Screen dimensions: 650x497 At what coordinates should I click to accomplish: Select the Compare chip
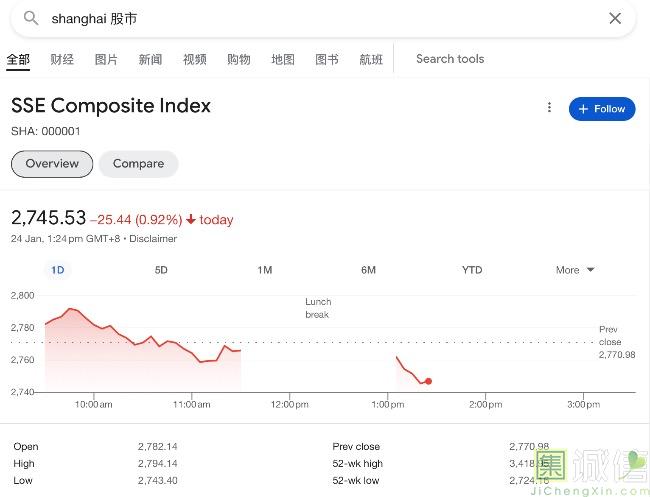138,164
